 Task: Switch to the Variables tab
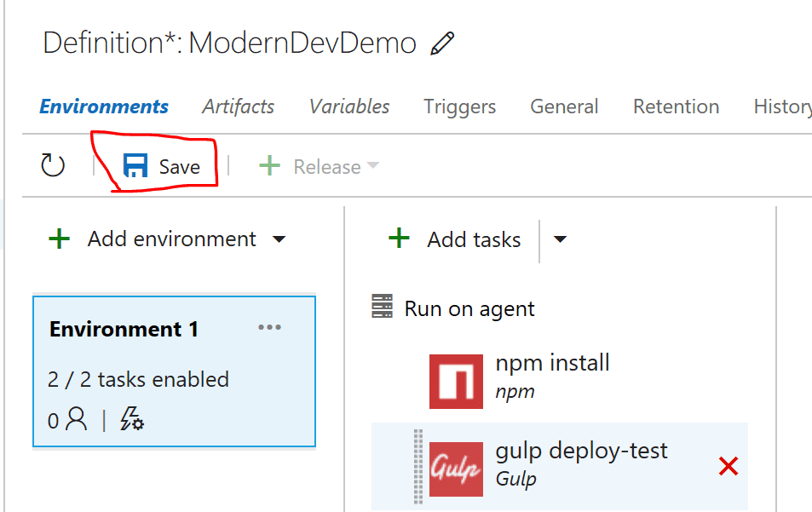[x=349, y=106]
